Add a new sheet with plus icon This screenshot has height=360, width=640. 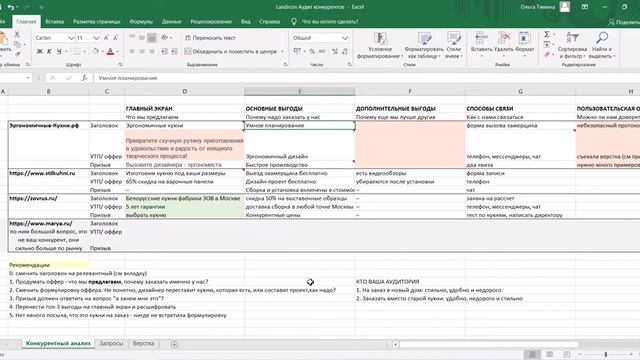click(x=174, y=344)
